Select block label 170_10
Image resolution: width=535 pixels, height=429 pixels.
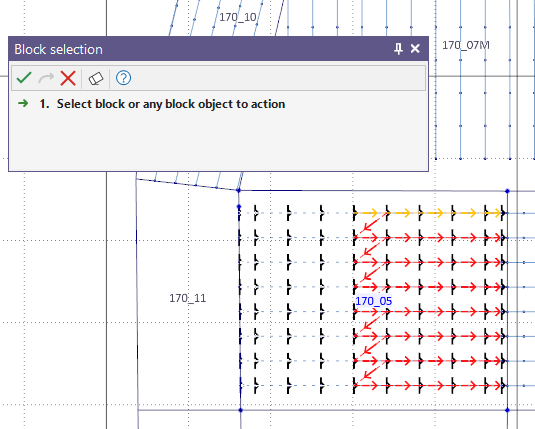[x=238, y=17]
